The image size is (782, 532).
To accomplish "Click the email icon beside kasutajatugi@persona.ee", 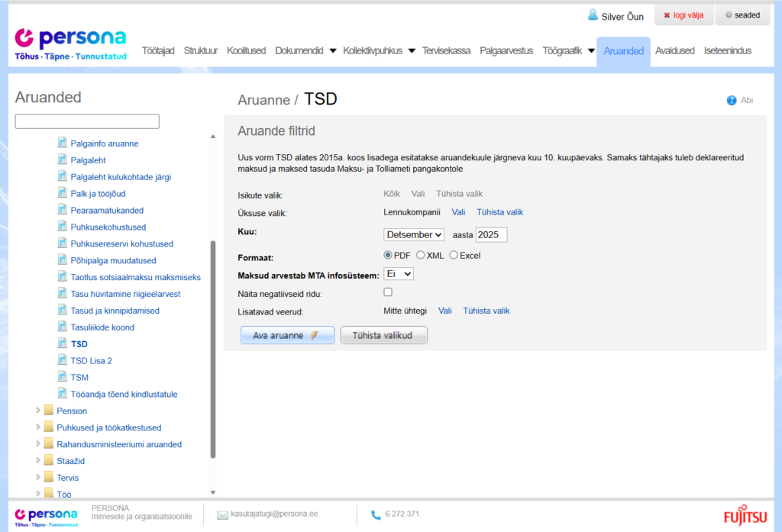I will coord(224,514).
